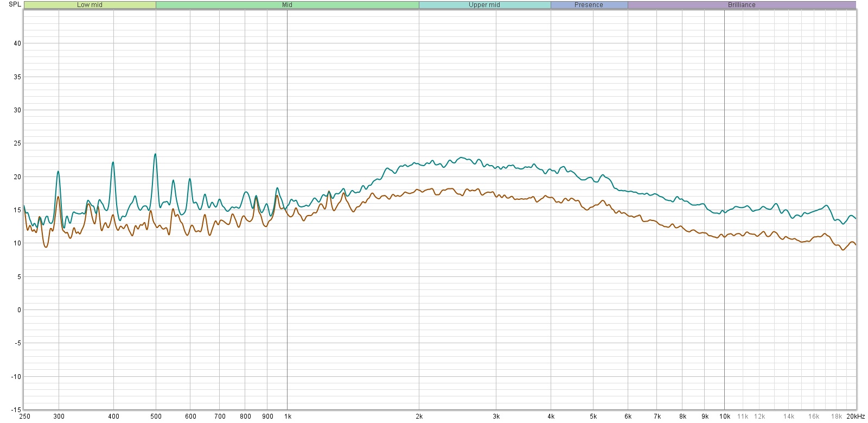Screen dimensions: 868x423
Task: Click the 250 frequency axis label
Action: coord(25,416)
